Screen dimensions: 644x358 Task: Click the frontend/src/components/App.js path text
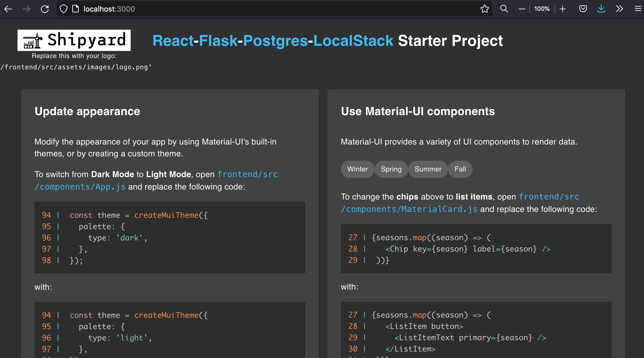156,180
